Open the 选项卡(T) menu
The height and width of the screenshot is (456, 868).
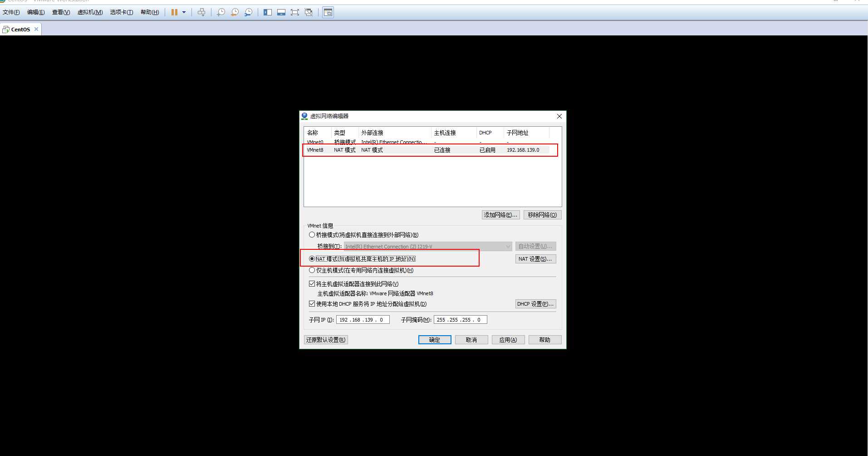pyautogui.click(x=122, y=12)
